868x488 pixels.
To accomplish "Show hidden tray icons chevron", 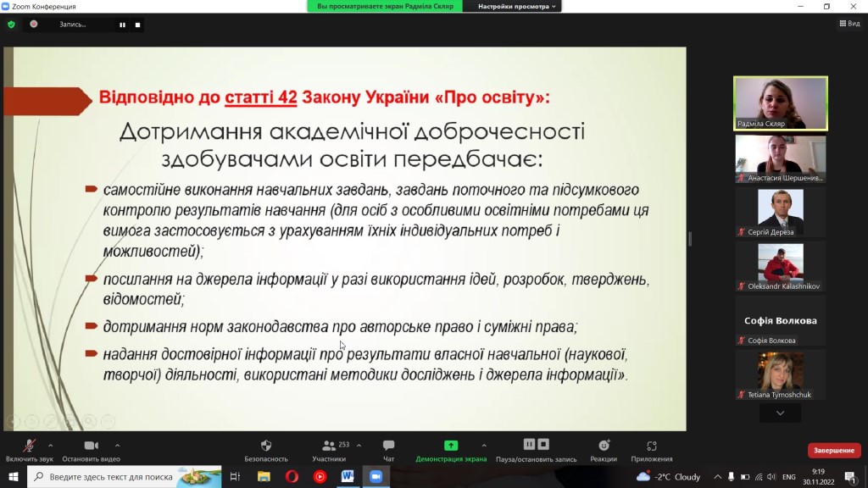I will [x=717, y=476].
